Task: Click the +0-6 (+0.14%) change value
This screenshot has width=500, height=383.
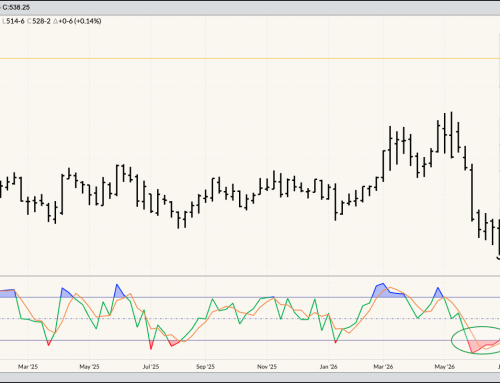Action: point(77,21)
